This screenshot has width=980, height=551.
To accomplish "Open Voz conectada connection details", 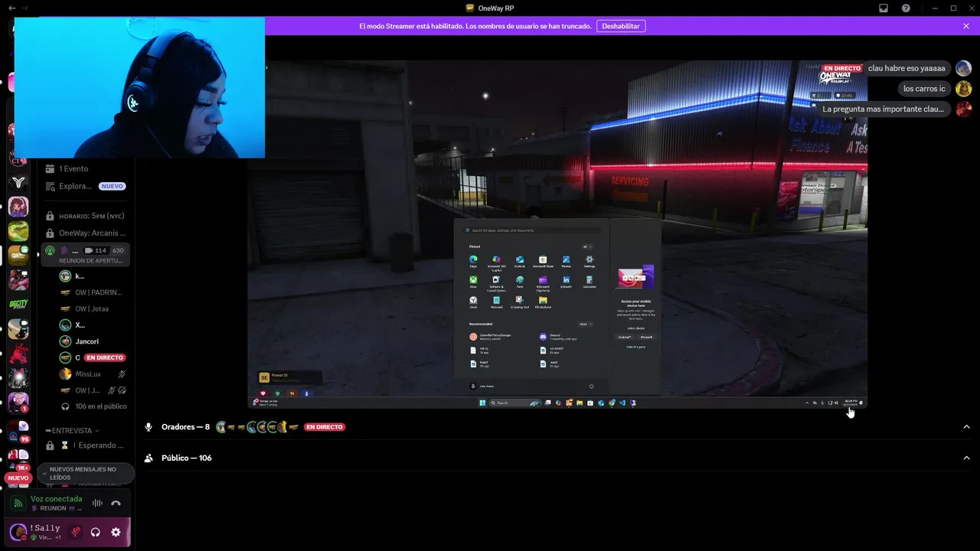I will [x=56, y=499].
